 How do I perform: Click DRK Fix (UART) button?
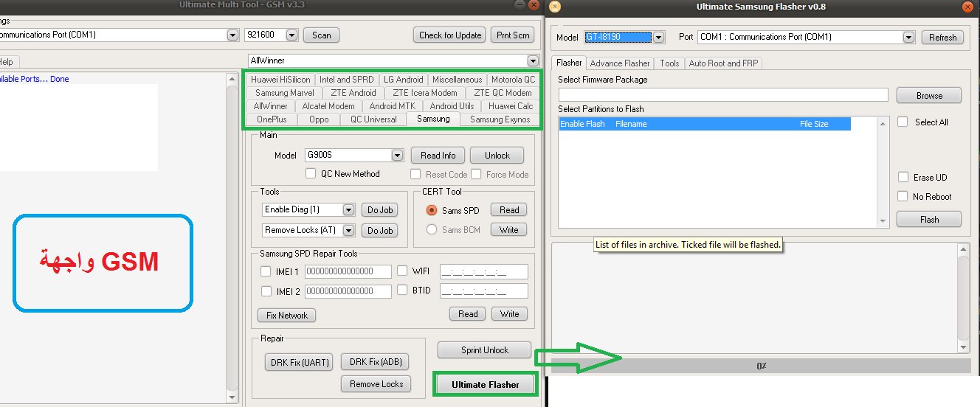tap(298, 362)
